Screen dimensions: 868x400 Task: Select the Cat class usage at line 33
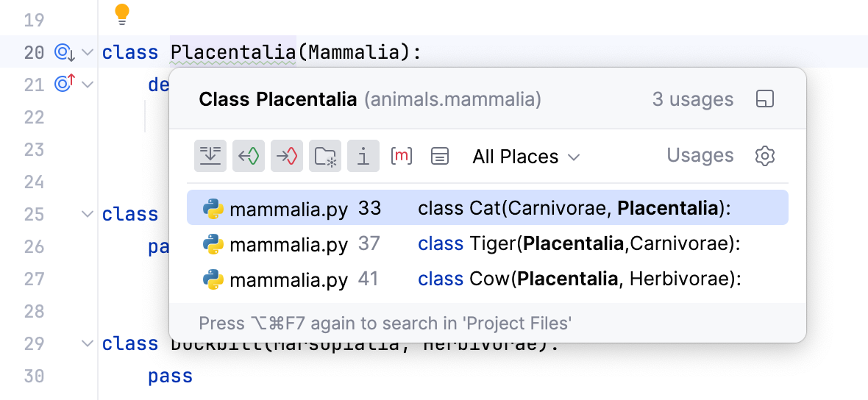coord(487,208)
